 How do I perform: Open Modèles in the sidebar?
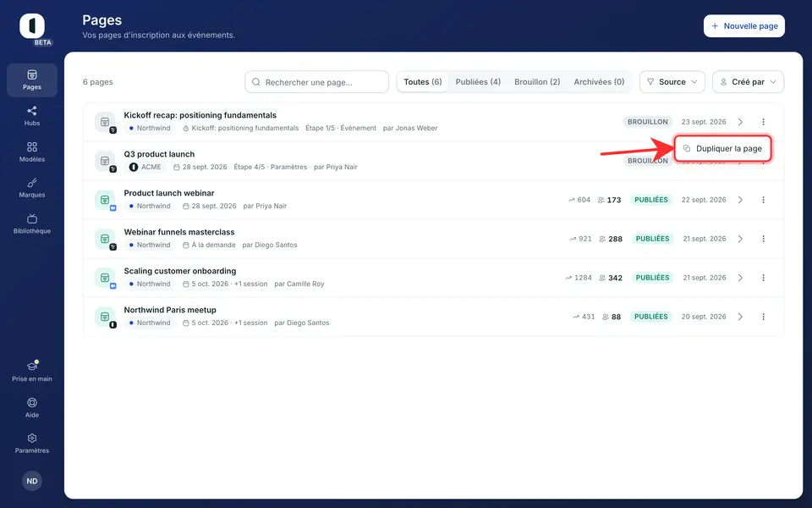pos(31,152)
